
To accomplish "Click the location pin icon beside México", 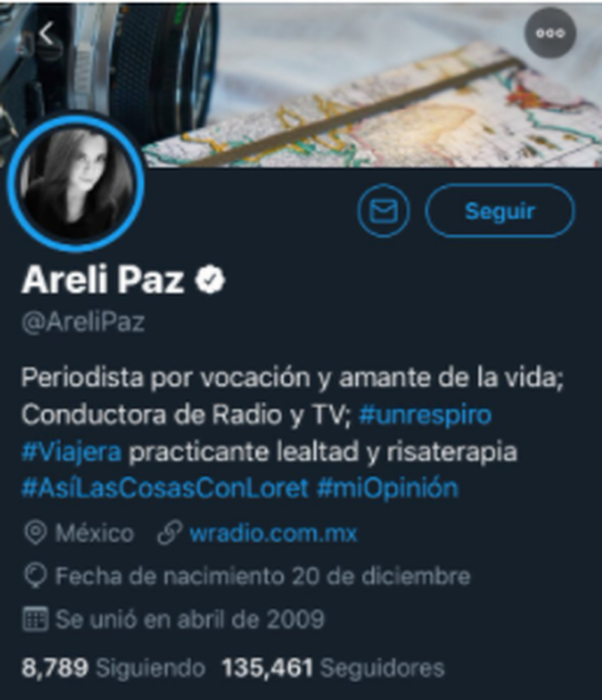I will click(35, 533).
